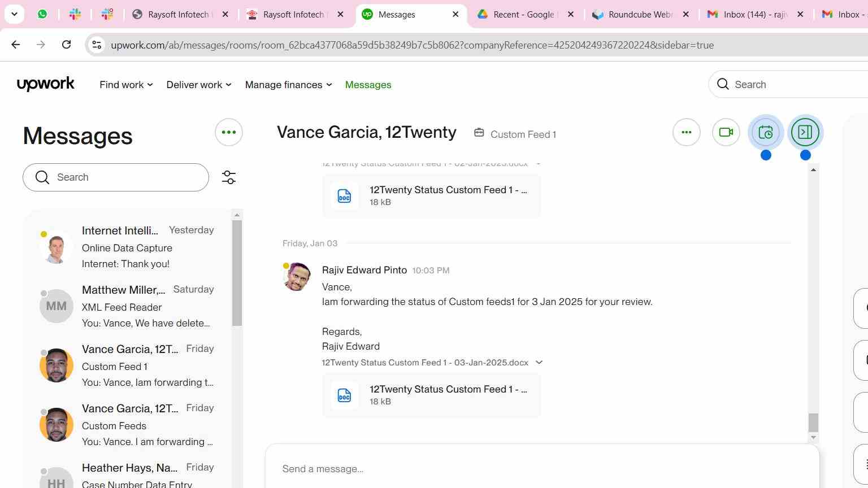The height and width of the screenshot is (488, 868).
Task: Start a video call with Vance Garcia
Action: pos(726,132)
